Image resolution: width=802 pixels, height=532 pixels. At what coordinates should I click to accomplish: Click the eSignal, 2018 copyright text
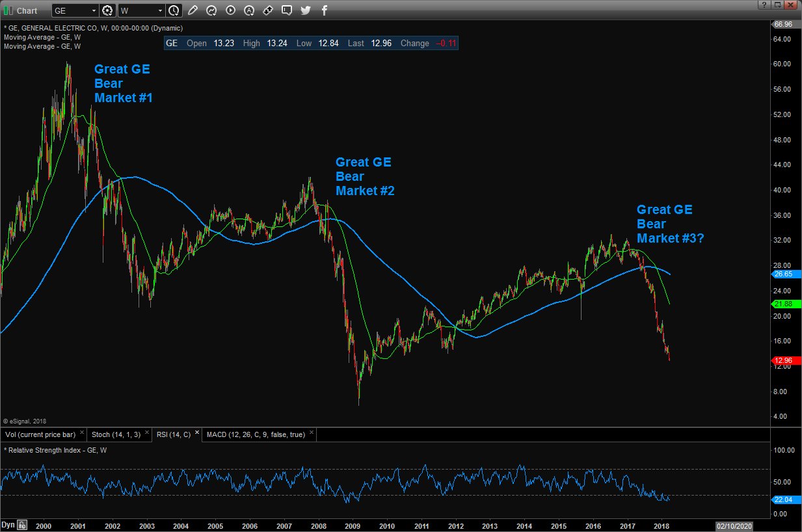tap(25, 421)
